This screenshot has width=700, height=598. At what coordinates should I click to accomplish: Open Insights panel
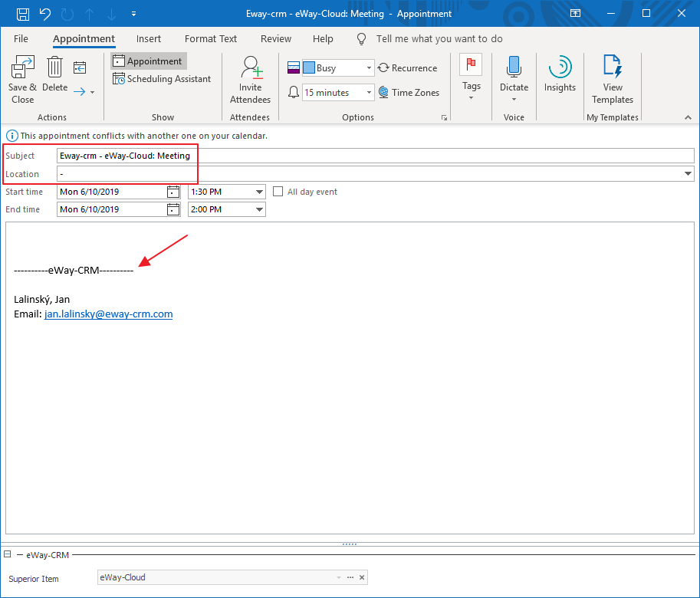(560, 74)
